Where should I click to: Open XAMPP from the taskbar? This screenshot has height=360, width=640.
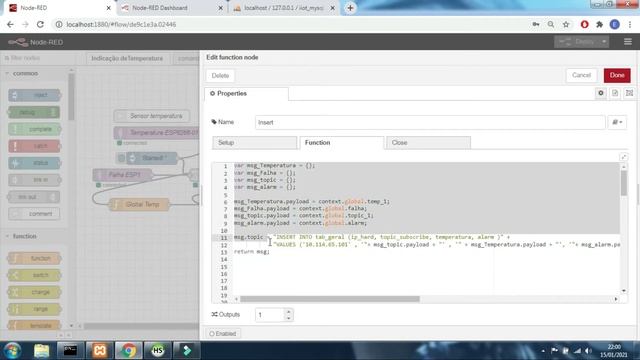pyautogui.click(x=100, y=351)
